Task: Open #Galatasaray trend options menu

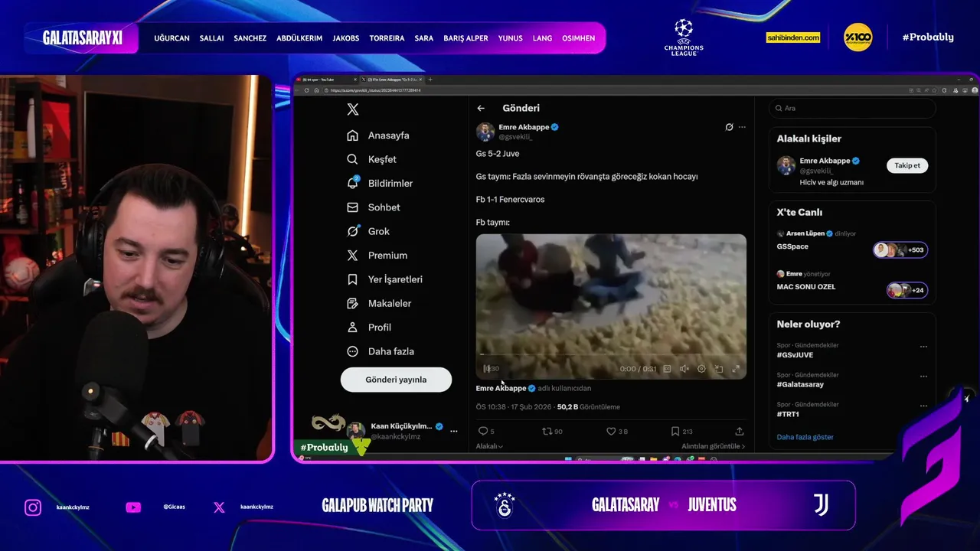Action: [923, 377]
